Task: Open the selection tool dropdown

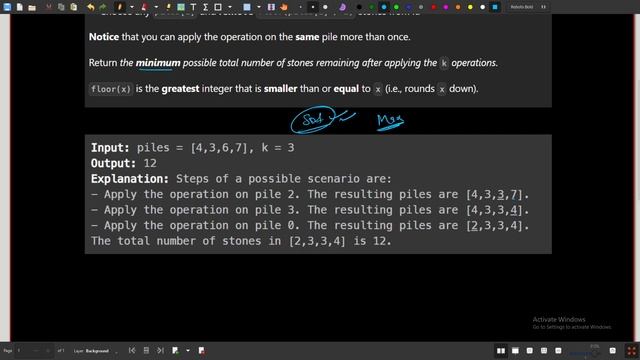Action: point(258,7)
